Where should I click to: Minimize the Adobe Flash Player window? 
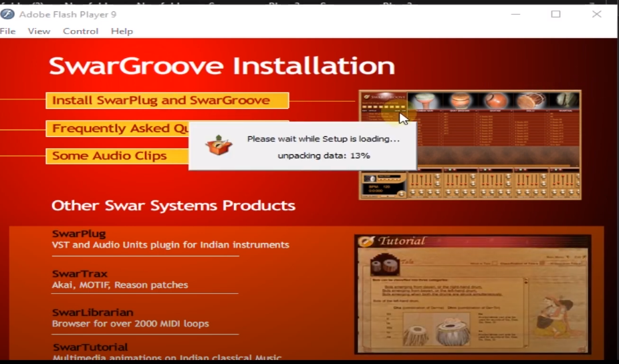pos(515,14)
